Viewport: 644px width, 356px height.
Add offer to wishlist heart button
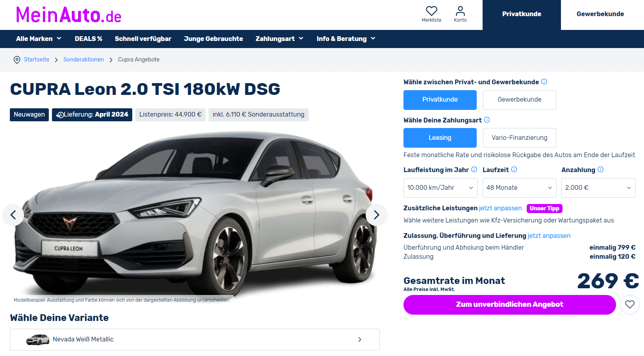[x=630, y=305]
